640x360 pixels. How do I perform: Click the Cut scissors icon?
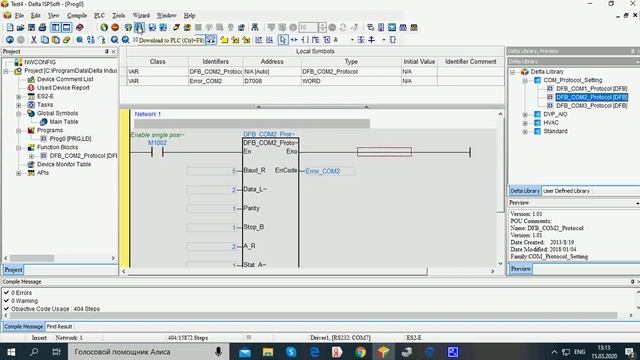[x=34, y=40]
